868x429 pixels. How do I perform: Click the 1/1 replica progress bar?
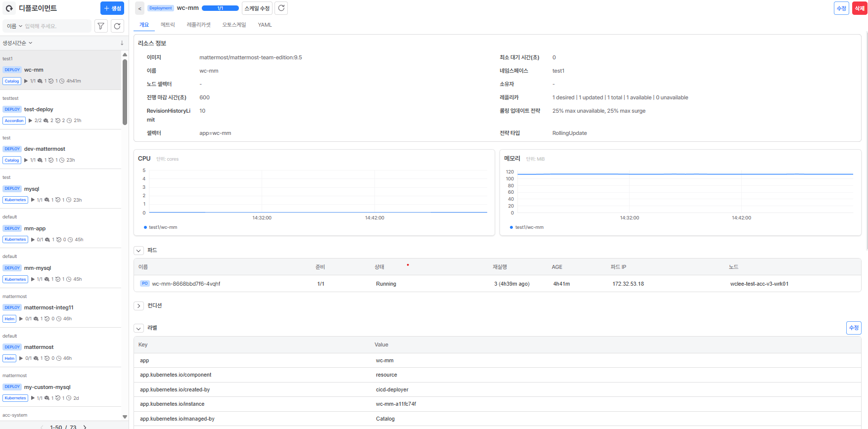coord(220,8)
